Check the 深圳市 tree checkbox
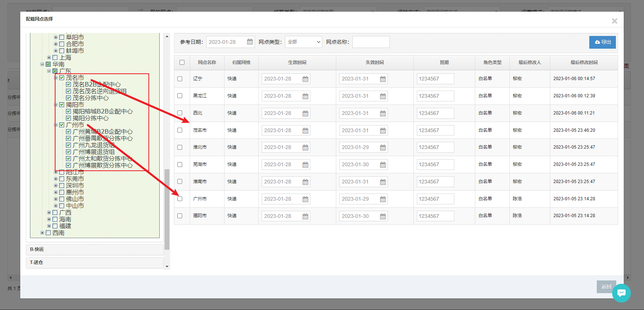The width and height of the screenshot is (644, 310). pyautogui.click(x=62, y=185)
